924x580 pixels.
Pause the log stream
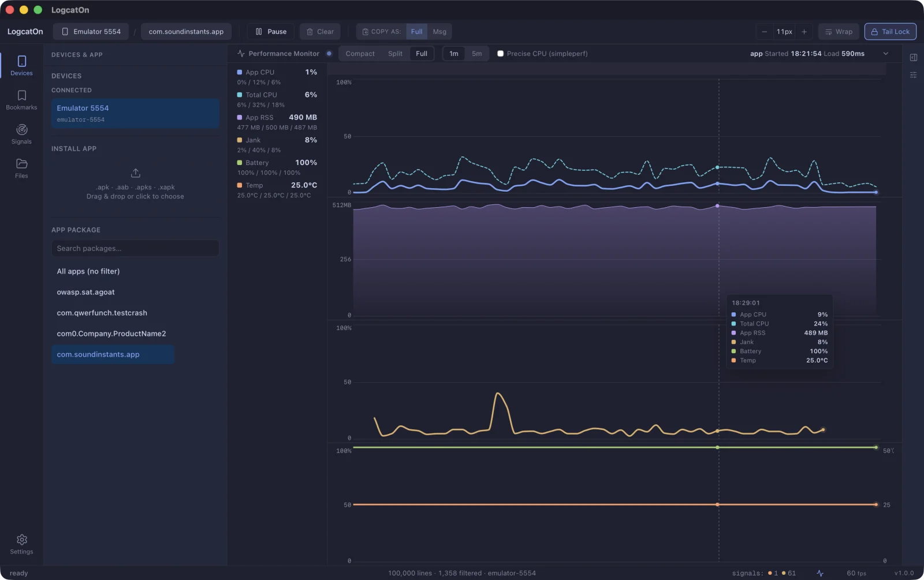tap(271, 32)
